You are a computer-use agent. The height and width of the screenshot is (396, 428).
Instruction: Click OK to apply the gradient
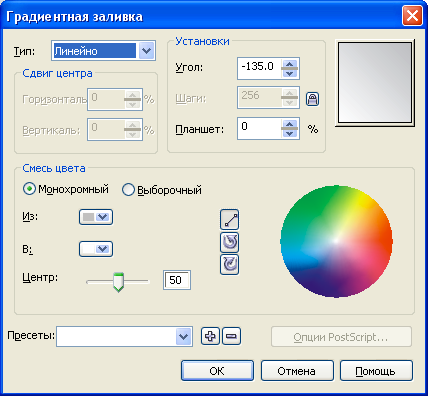(x=217, y=370)
